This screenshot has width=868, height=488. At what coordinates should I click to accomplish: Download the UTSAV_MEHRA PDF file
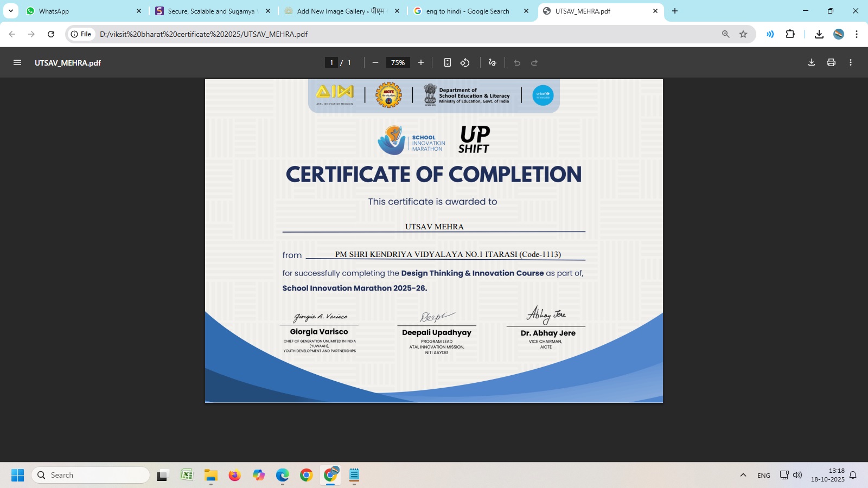pyautogui.click(x=812, y=62)
